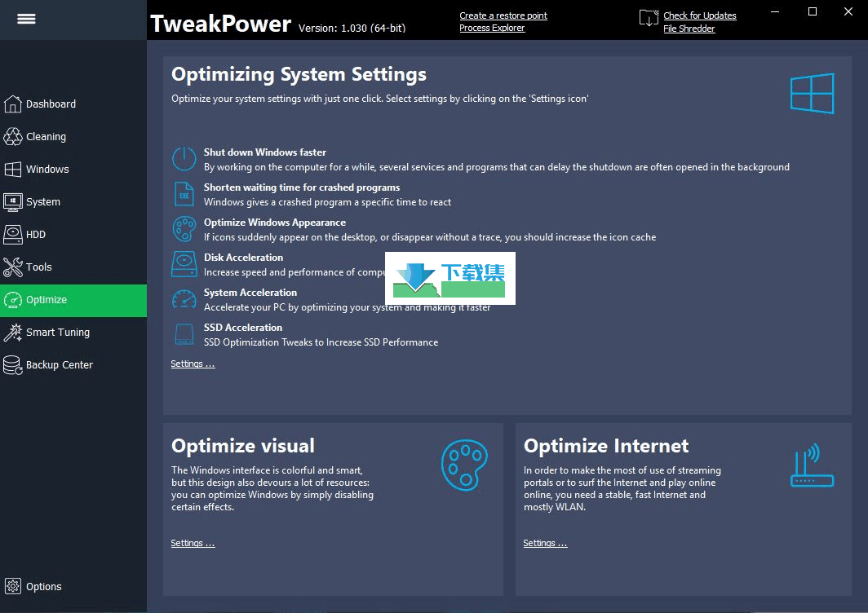Click Version: 1.030 (64-bit) text
The image size is (868, 613).
pos(352,28)
